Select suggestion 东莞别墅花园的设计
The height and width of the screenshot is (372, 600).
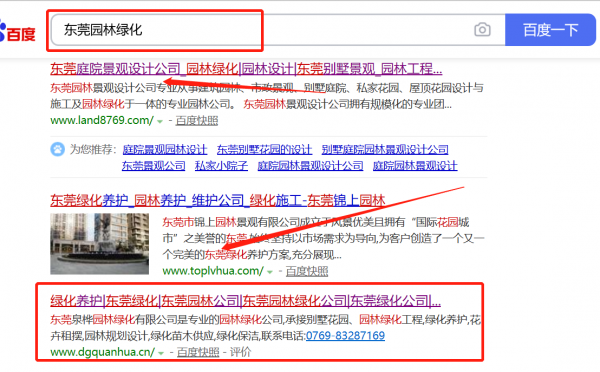tap(264, 149)
